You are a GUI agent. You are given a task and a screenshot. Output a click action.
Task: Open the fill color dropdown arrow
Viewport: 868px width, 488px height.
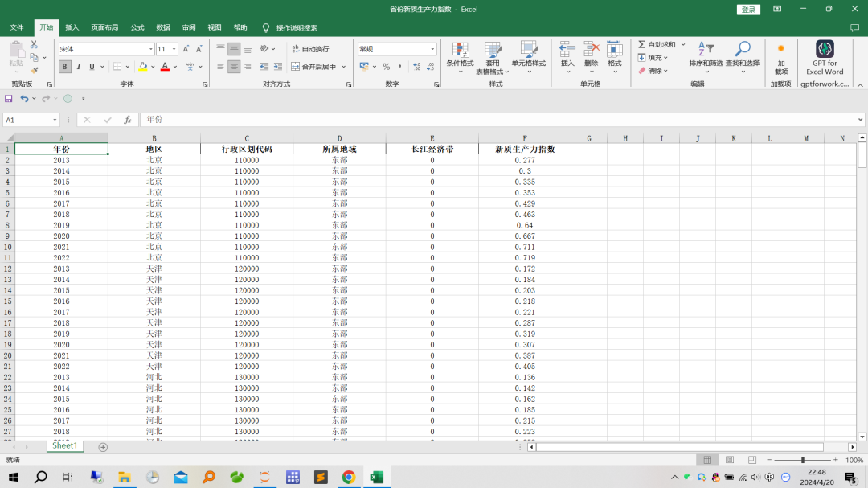(x=153, y=67)
